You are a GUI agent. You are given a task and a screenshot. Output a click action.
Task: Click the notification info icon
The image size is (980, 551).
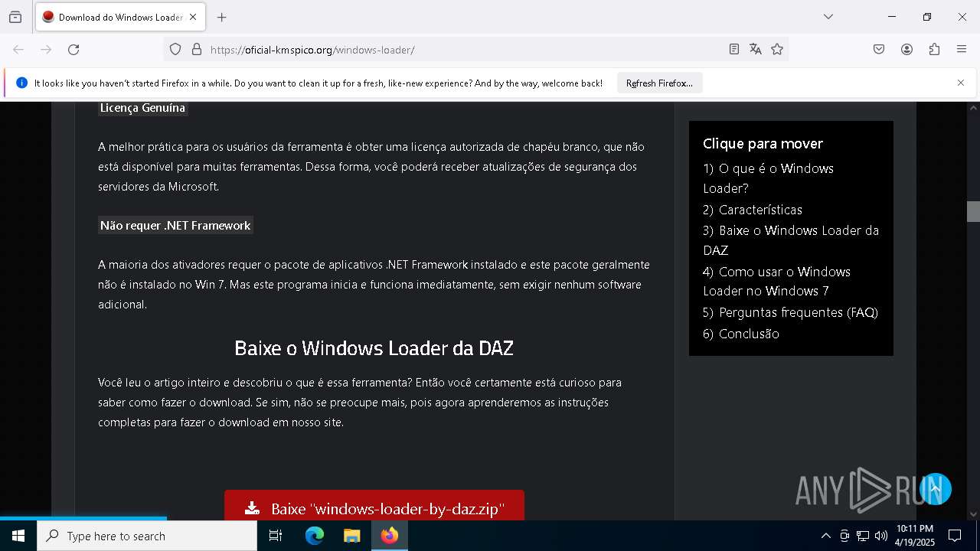(x=21, y=83)
